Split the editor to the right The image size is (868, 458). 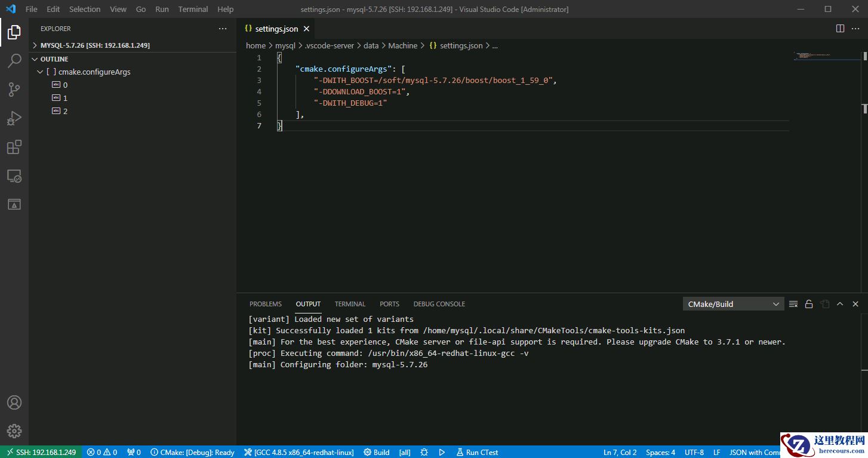click(840, 29)
